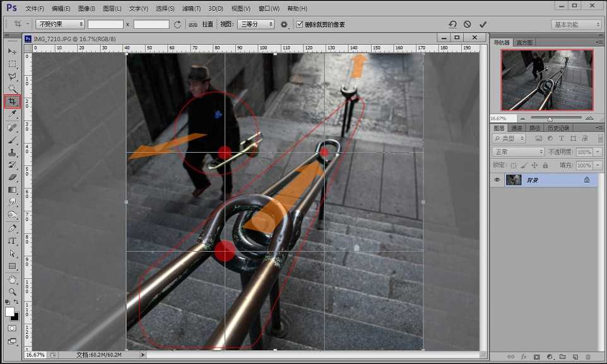Screen dimensions: 607x364
Task: Create a new adjustment layer
Action: (x=550, y=356)
